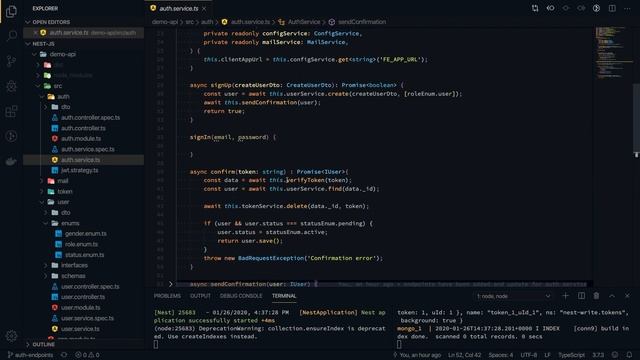Open the Search view in activity bar
Screen dimensions: 640x360
[x=11, y=36]
